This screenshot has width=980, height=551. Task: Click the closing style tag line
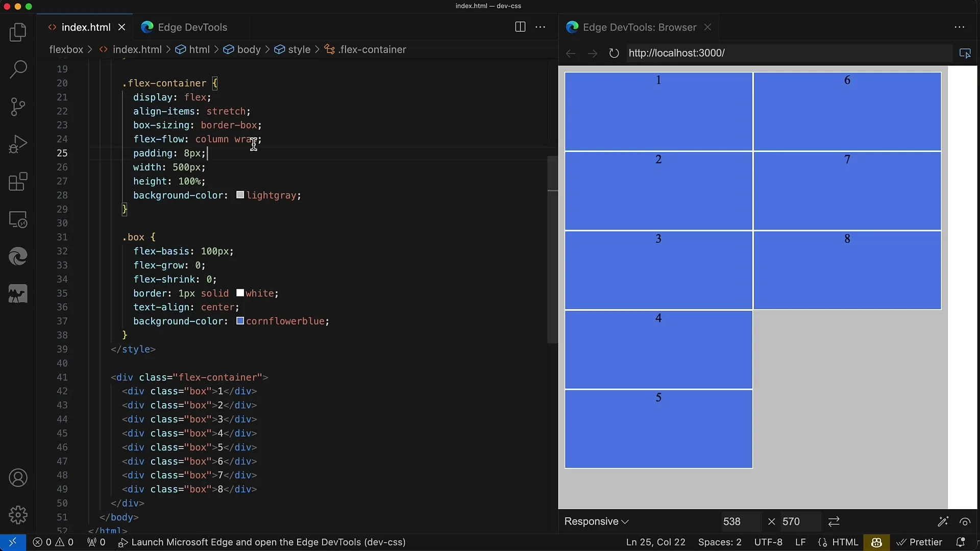coord(133,349)
